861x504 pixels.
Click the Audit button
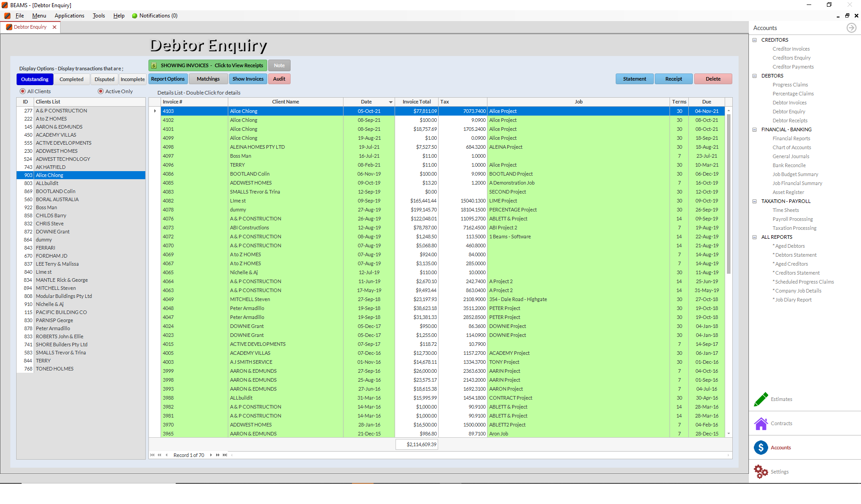279,78
